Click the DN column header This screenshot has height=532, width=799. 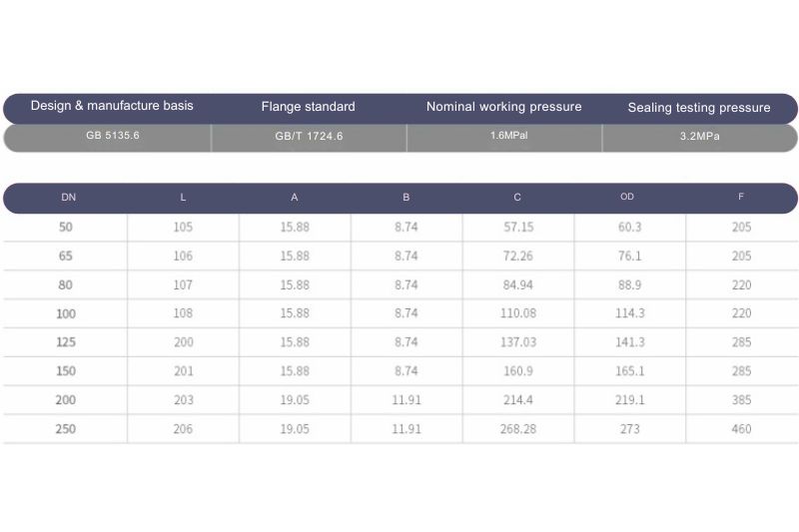pyautogui.click(x=68, y=198)
